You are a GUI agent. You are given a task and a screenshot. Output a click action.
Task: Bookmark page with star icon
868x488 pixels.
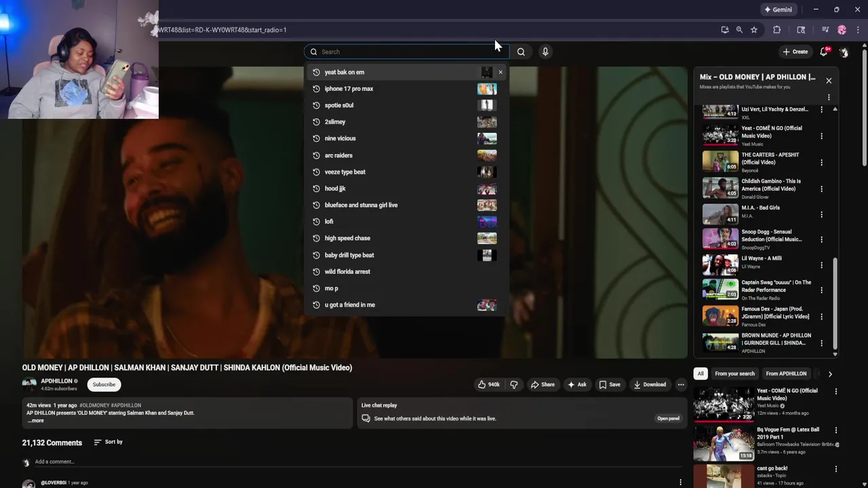tap(753, 30)
